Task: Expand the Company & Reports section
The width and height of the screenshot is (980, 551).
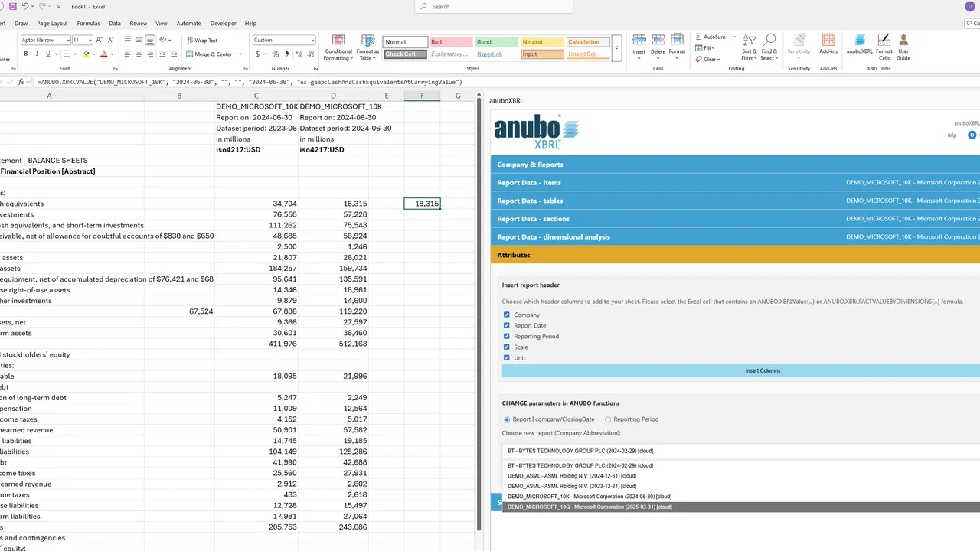Action: (x=735, y=165)
